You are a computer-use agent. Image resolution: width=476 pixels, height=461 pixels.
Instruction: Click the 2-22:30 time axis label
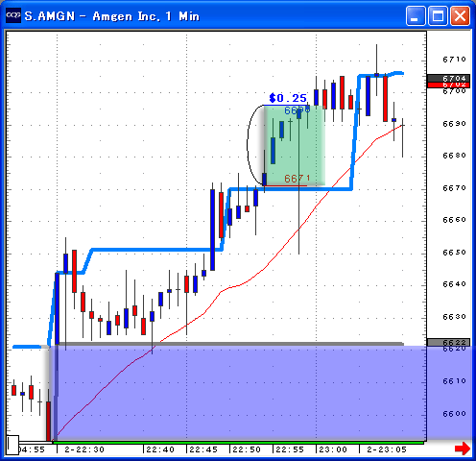click(84, 449)
